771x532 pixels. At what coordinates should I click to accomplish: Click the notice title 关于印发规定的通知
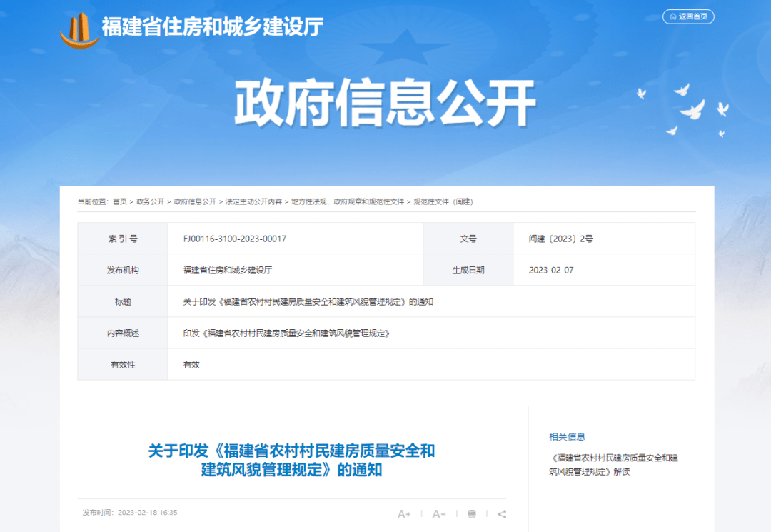pos(291,460)
